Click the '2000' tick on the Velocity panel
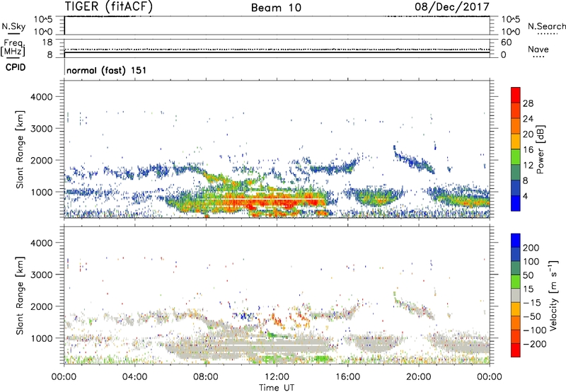Screen dimensions: 566x392 42,306
